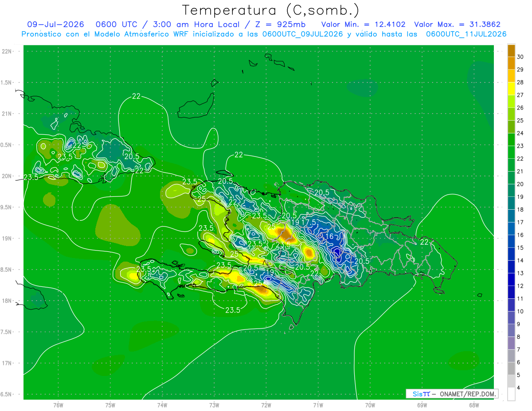Click the "74W" longitude axis label
This screenshot has height=411, width=532.
pos(162,405)
